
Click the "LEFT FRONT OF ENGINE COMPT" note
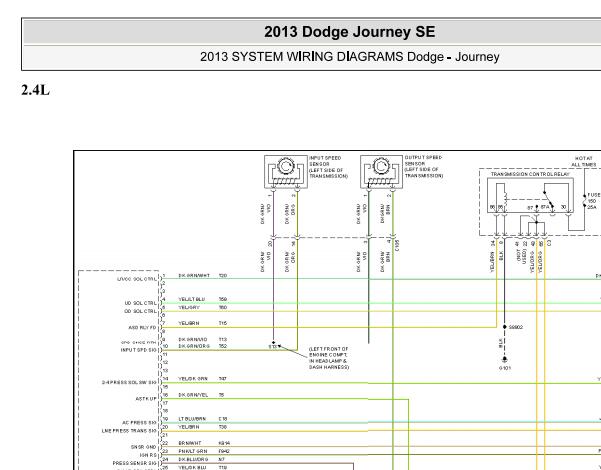(x=329, y=358)
